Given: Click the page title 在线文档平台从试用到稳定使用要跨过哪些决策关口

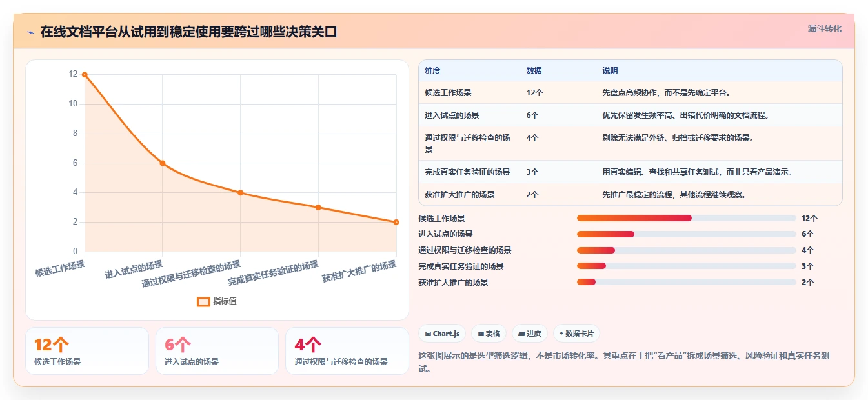Looking at the screenshot, I should [188, 32].
